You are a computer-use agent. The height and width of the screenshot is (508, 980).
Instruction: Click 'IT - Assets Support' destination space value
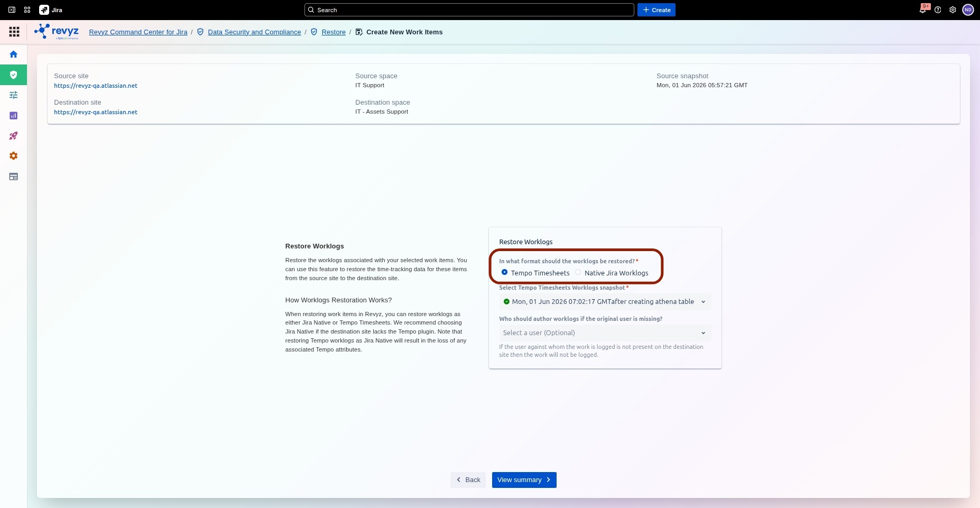(x=382, y=112)
